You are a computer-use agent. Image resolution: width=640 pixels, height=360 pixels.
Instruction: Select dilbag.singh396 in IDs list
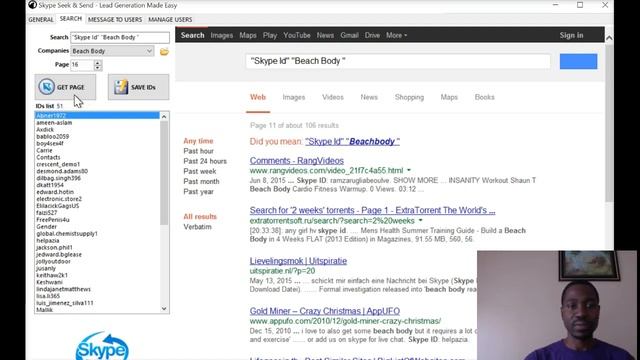coord(58,178)
